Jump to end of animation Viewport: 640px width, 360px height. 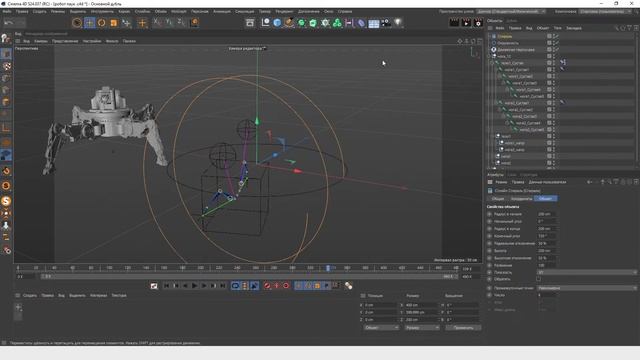(222, 286)
